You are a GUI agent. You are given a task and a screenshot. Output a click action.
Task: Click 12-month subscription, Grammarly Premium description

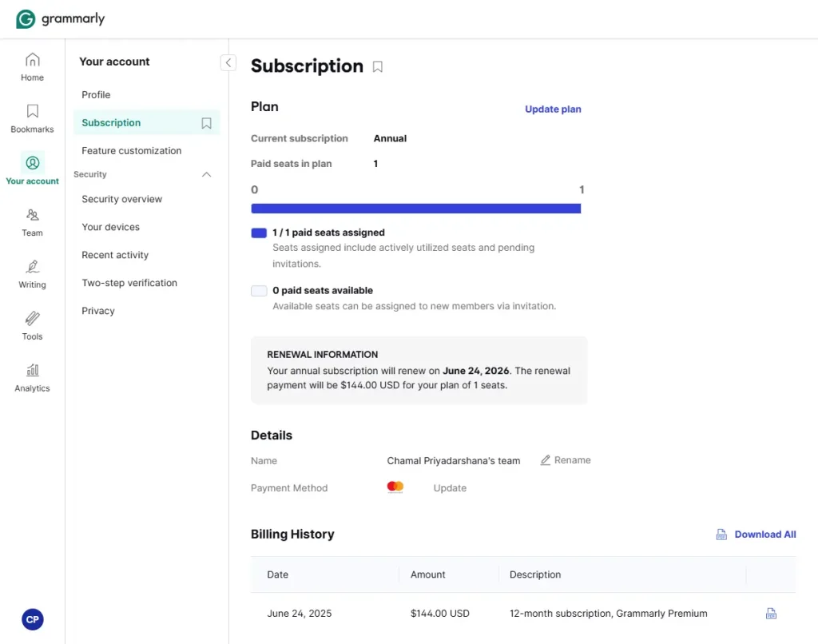pos(608,614)
